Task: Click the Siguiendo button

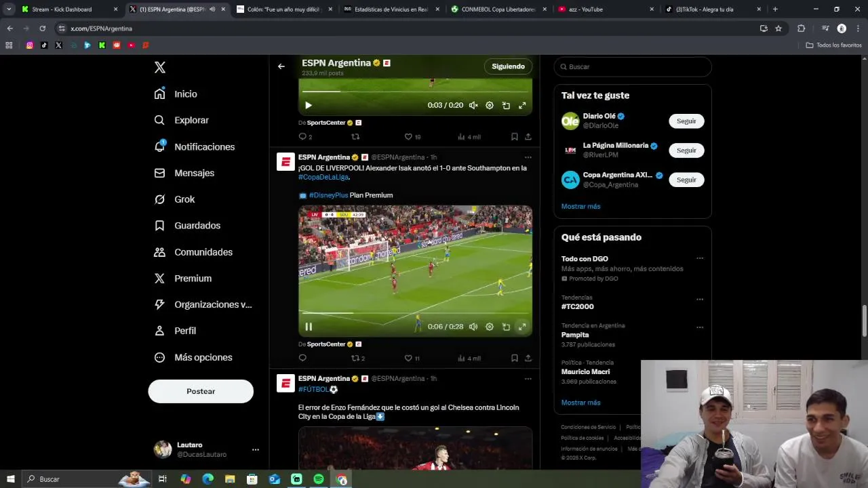Action: coord(509,66)
